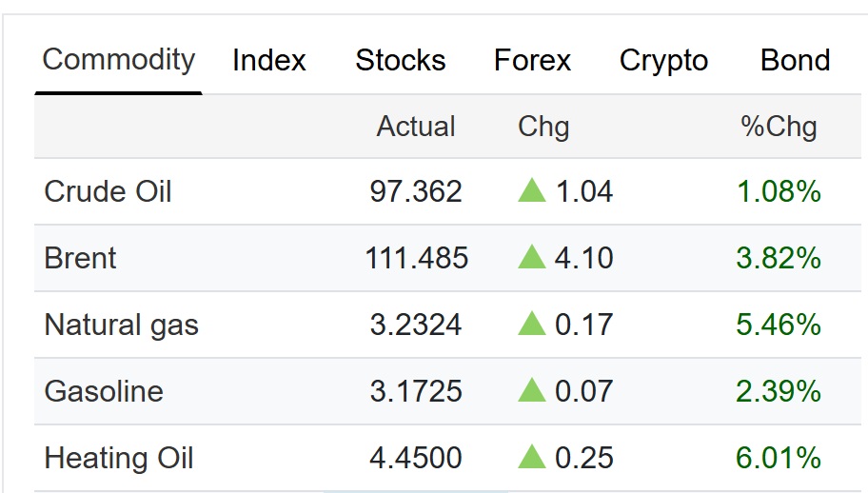Click the Actual column header
Screen dimensions: 868x493
pyautogui.click(x=416, y=127)
